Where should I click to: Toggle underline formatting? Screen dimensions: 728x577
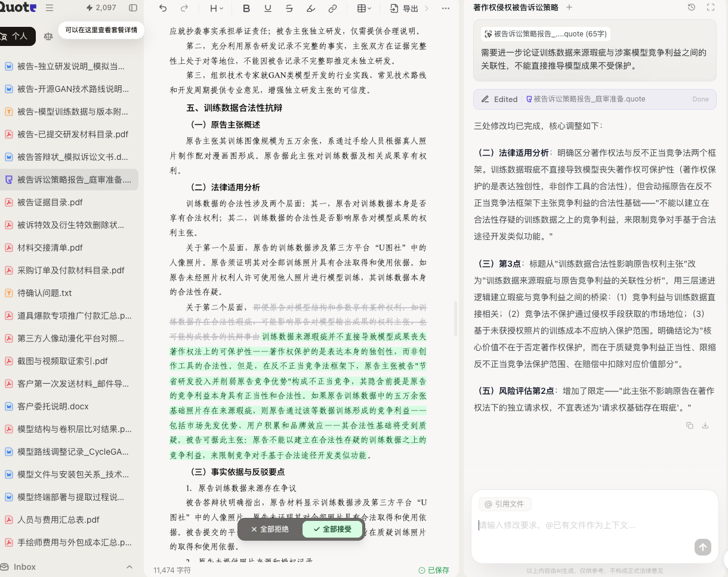click(268, 8)
